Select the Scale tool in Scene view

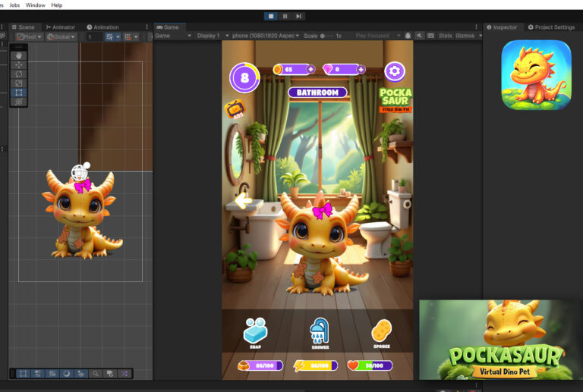coord(19,83)
